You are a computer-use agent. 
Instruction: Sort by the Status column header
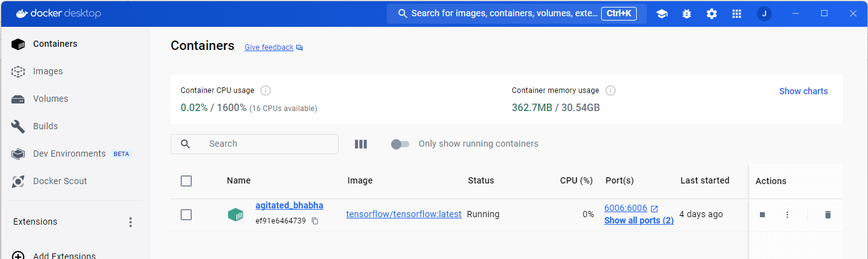[x=481, y=181]
